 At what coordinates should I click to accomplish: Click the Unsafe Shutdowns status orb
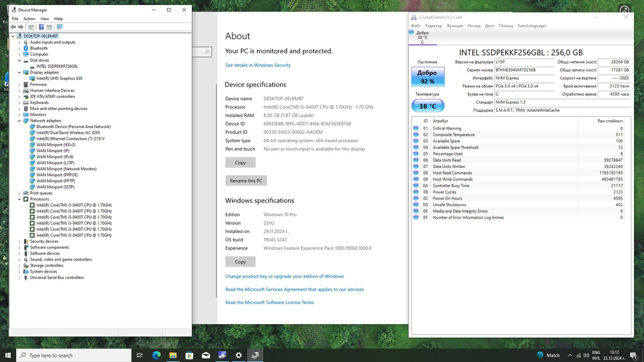click(x=416, y=205)
